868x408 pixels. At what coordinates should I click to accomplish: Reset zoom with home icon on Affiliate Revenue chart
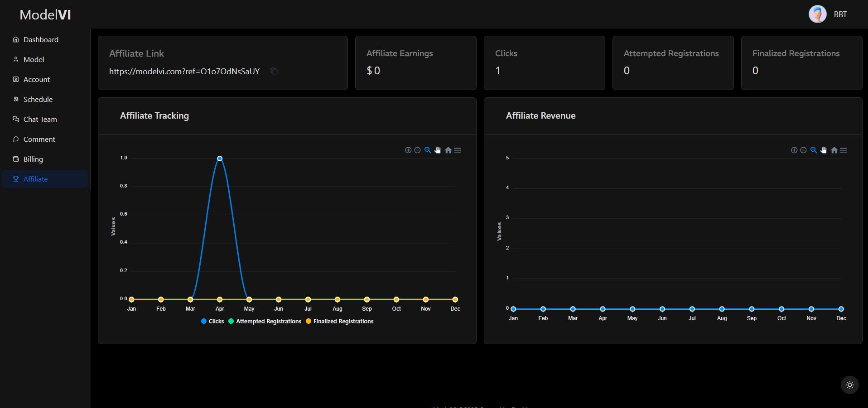[x=834, y=150]
